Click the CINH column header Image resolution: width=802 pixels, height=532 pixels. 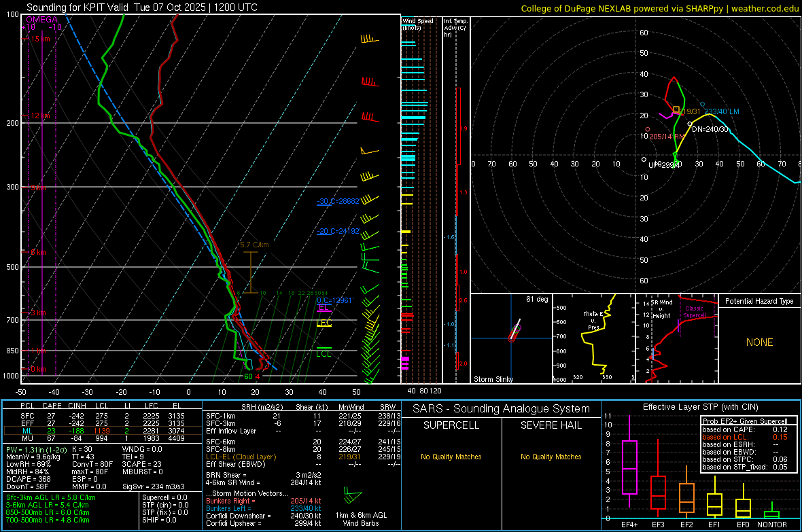pos(77,406)
